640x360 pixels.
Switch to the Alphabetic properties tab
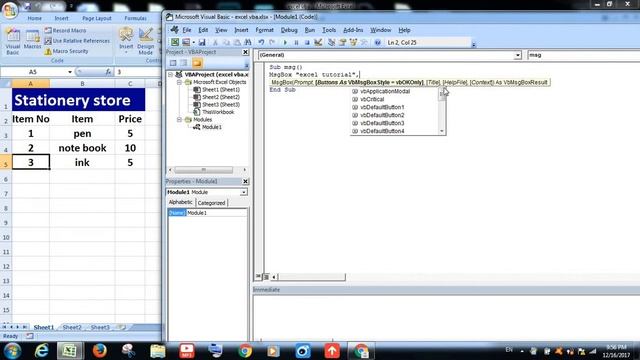pos(180,202)
